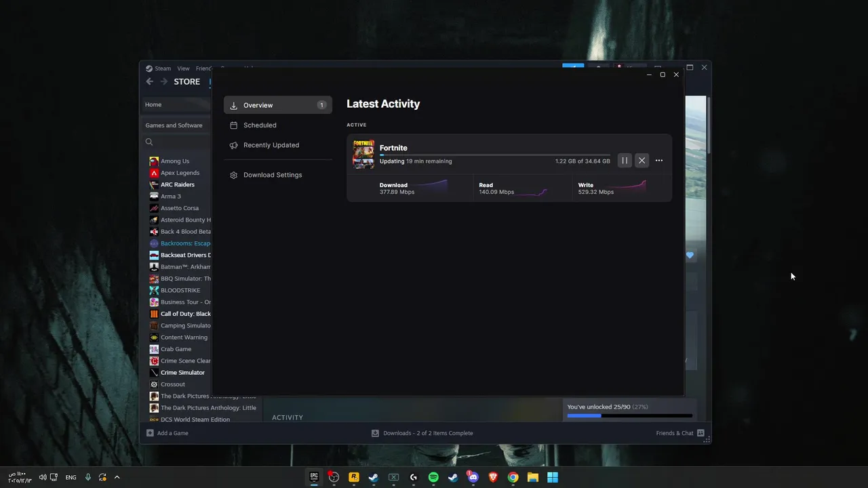Click the megaphone icon beside Recently Updated

[x=234, y=145]
